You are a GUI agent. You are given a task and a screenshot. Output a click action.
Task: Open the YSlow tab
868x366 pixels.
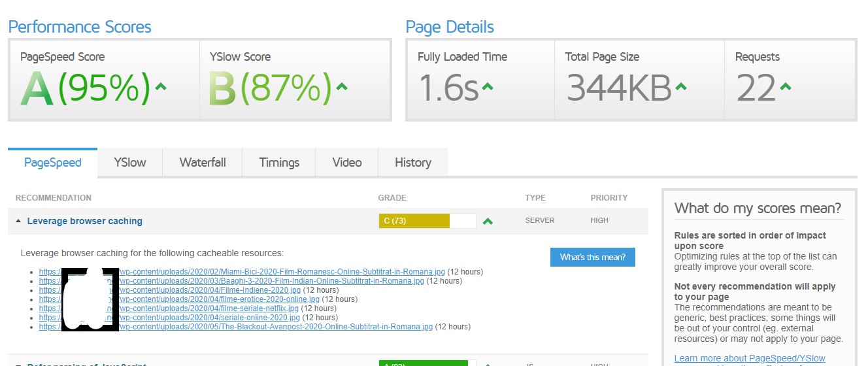(130, 163)
